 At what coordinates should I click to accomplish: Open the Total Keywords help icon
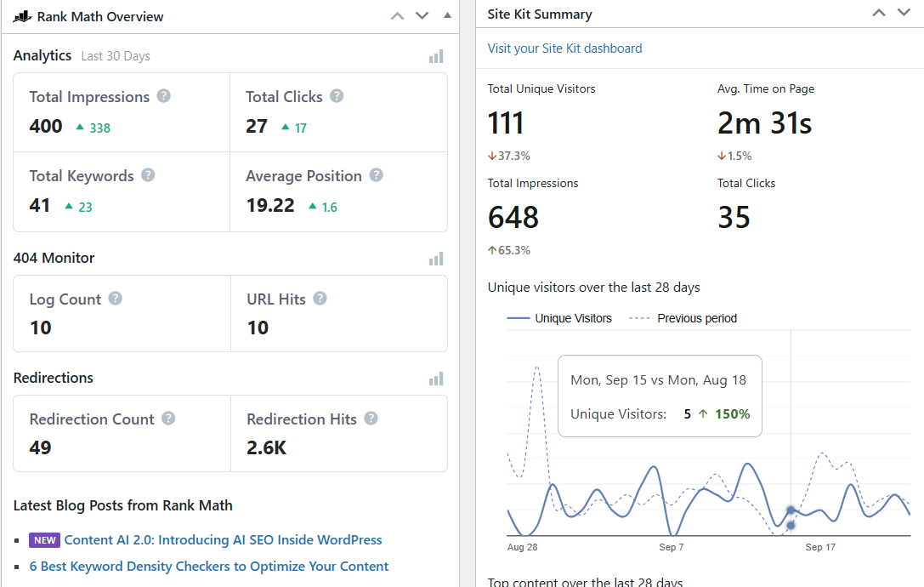[148, 175]
